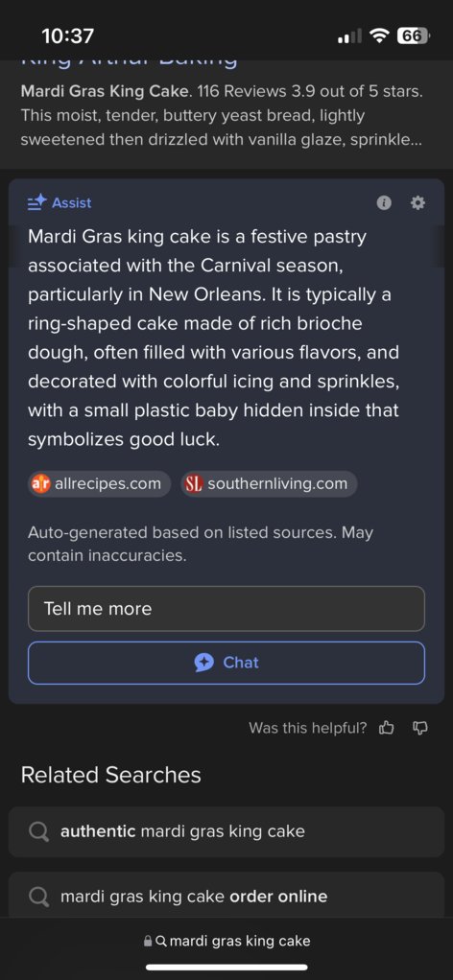This screenshot has width=453, height=980.
Task: Open the Chat button
Action: click(x=226, y=663)
